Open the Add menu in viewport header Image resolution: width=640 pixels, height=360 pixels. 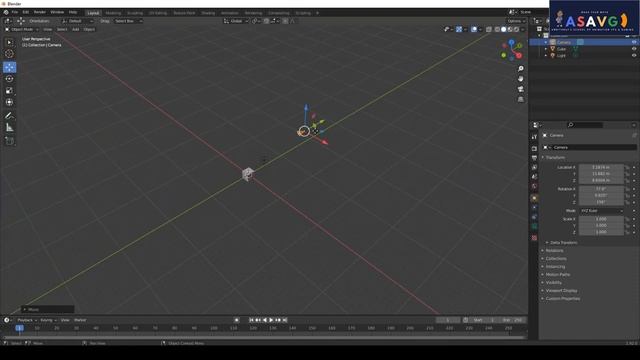(x=76, y=29)
